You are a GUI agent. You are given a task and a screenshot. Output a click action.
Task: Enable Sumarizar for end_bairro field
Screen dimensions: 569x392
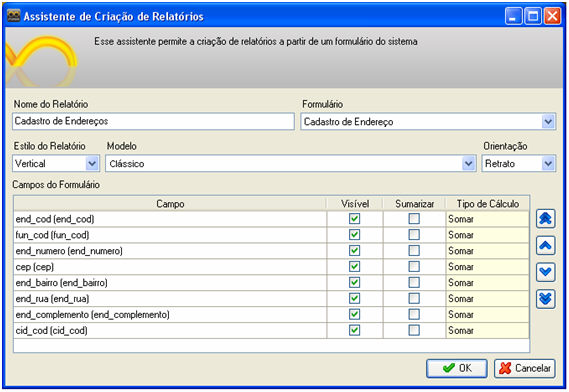click(414, 282)
